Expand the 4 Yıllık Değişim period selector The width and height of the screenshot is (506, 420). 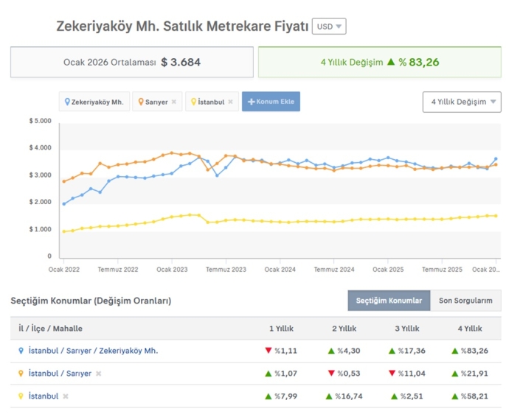462,102
